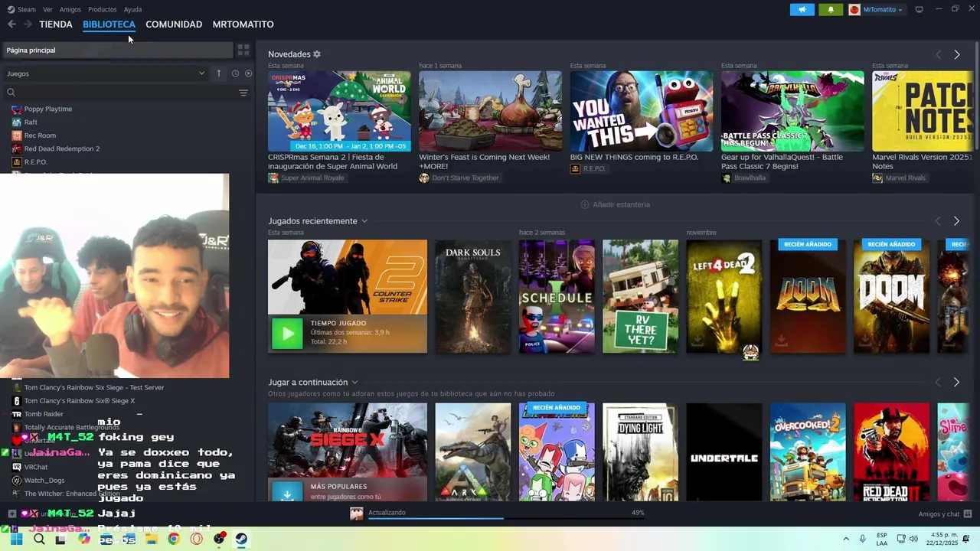Open the Jugados recientemente shelf dropdown

364,221
